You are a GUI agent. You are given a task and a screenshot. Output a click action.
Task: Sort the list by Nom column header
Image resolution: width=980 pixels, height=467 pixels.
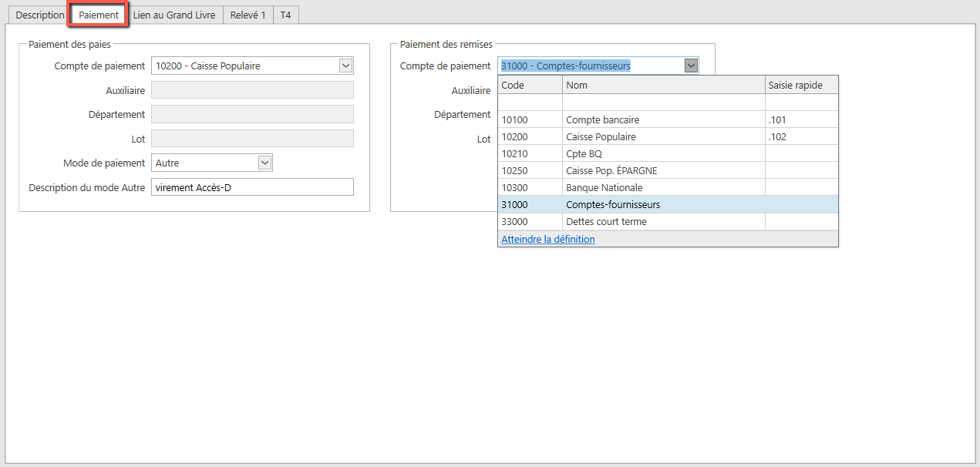point(664,85)
